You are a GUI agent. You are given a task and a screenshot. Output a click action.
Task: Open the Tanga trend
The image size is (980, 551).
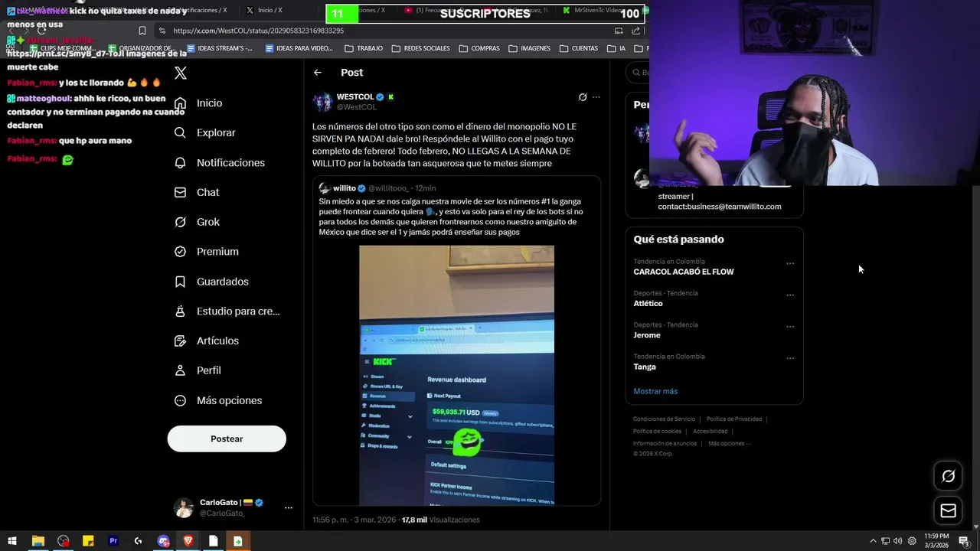coord(645,367)
